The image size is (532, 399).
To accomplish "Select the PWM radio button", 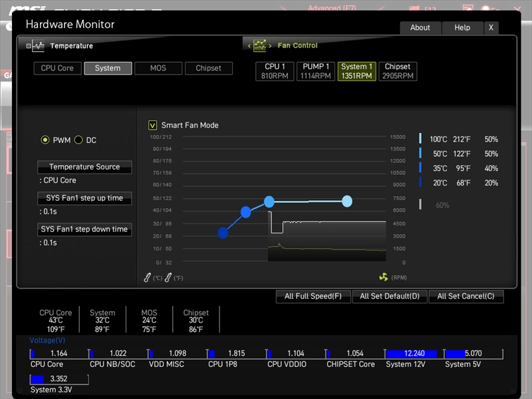I will (45, 140).
